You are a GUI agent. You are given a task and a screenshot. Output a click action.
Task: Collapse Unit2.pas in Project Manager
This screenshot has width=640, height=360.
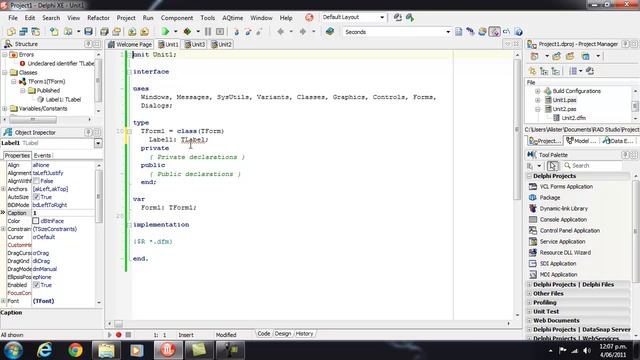pos(538,109)
